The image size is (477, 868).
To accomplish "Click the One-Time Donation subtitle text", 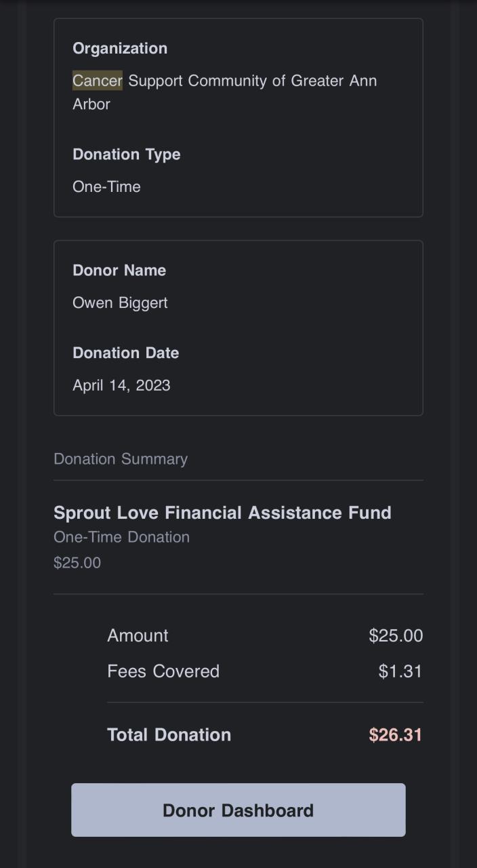I will tap(121, 537).
